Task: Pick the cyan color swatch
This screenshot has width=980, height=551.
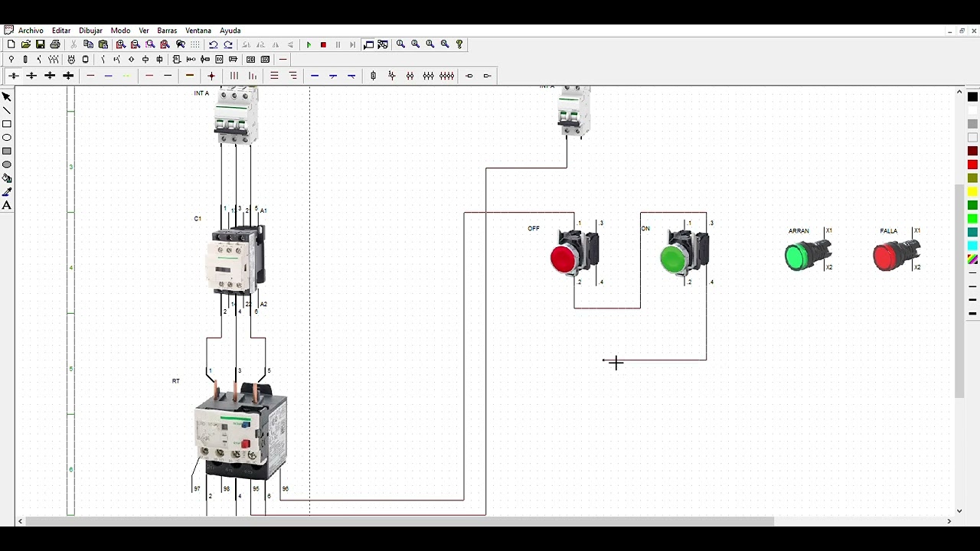Action: coord(972,246)
